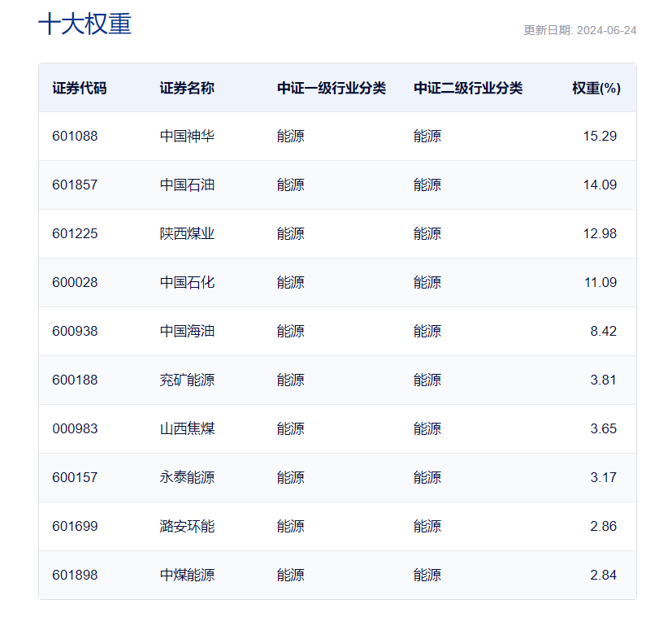The width and height of the screenshot is (672, 630).
Task: Click the 中证一级行业分类 column header
Action: [x=331, y=88]
